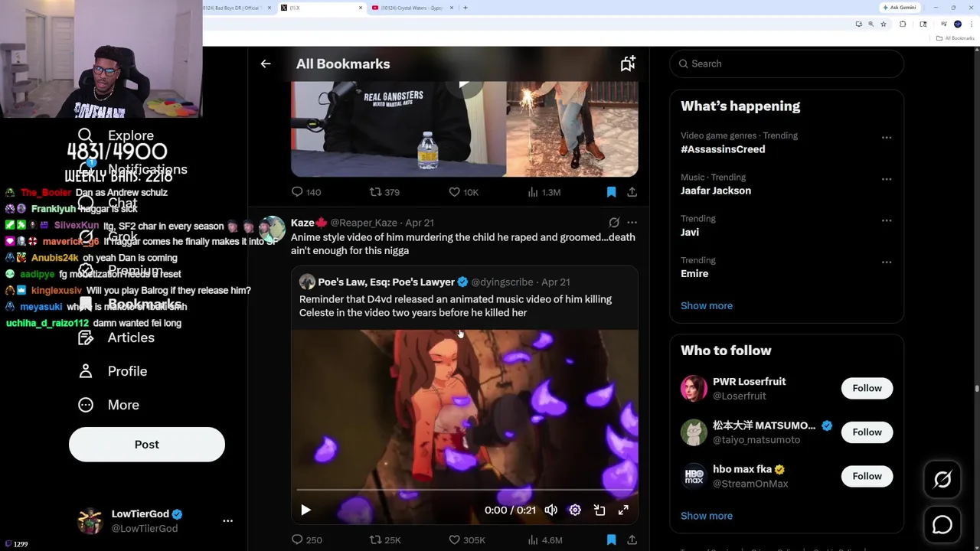
Task: Switch to Crystal Waters YouTube tab
Action: 412,8
